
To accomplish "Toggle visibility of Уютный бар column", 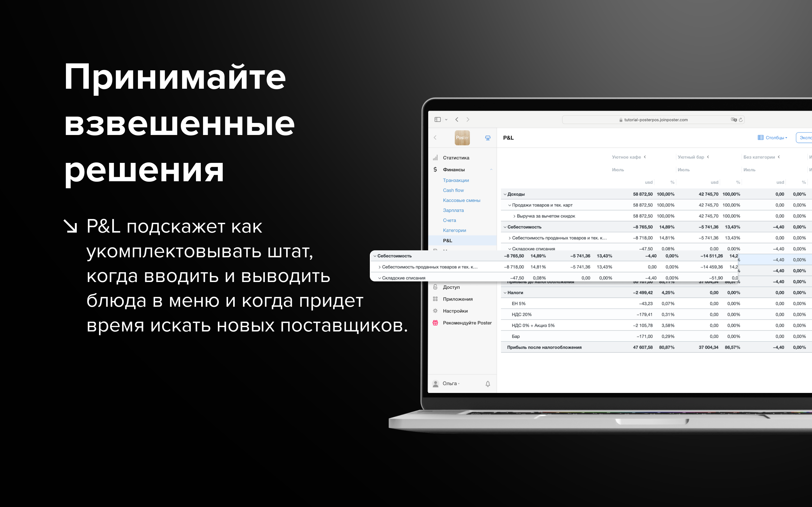I will [708, 158].
